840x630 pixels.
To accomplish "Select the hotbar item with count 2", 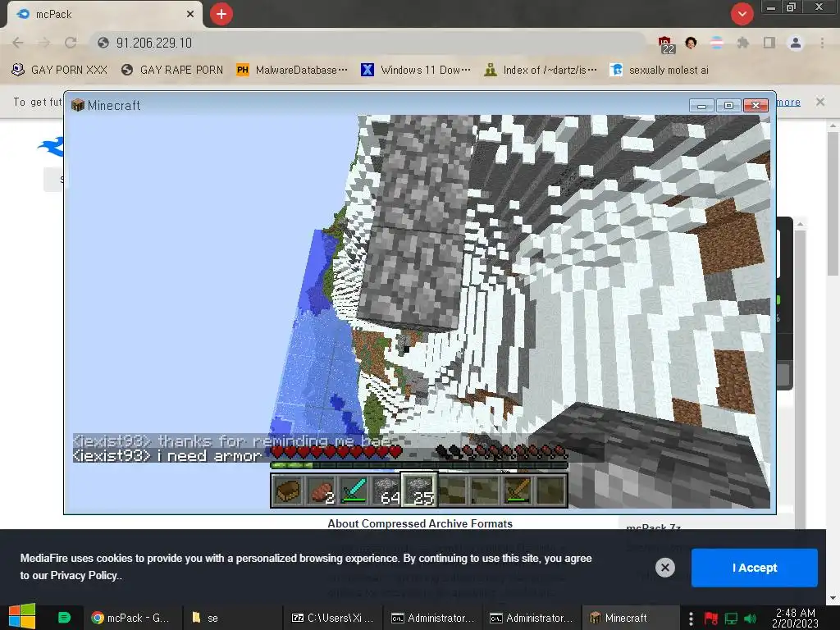I will point(322,491).
